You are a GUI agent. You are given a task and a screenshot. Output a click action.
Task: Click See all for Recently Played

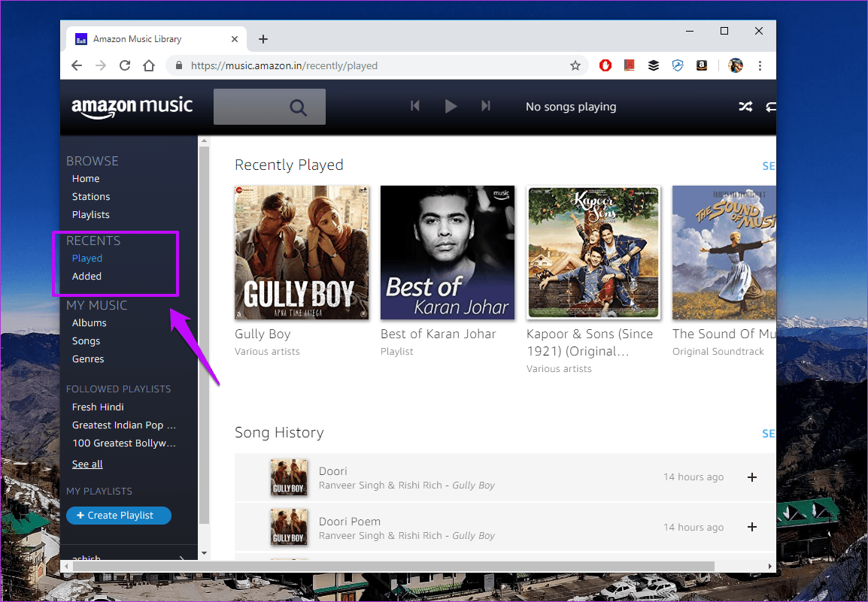tap(769, 166)
